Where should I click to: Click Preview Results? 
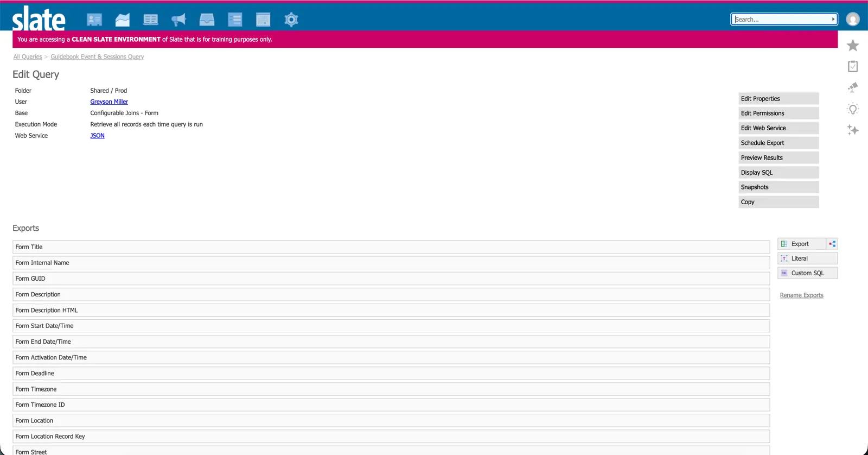point(778,158)
